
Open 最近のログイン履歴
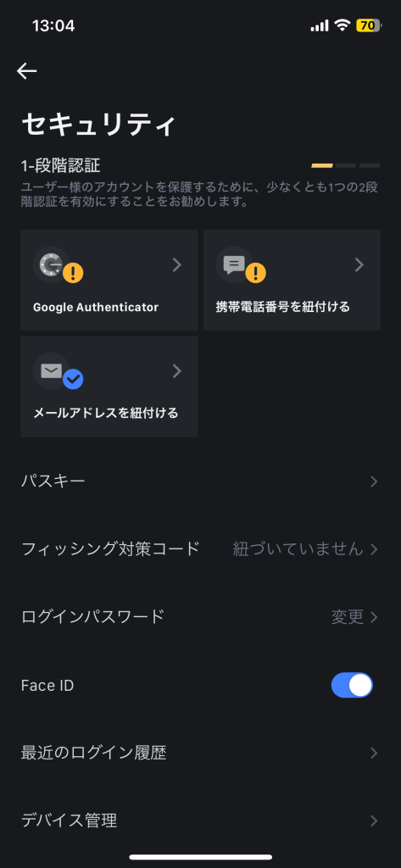[200, 753]
